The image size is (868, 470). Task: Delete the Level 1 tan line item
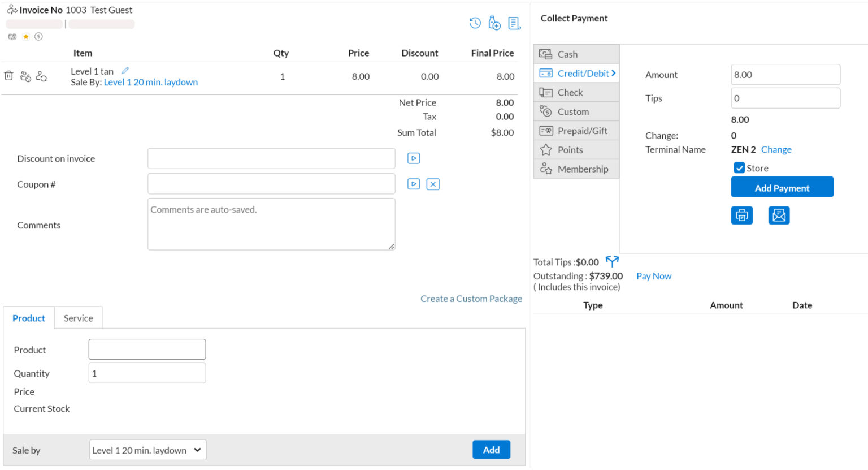(x=8, y=75)
